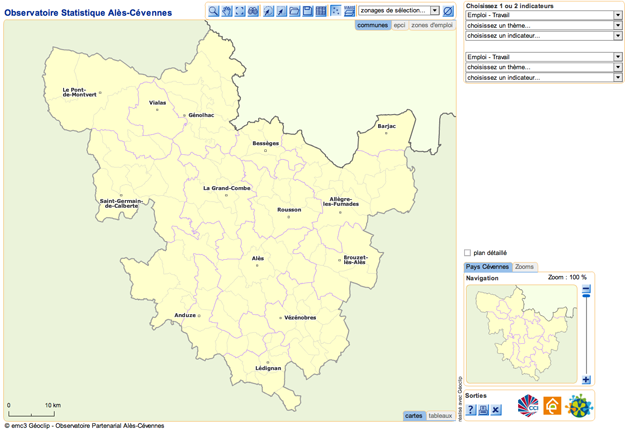The width and height of the screenshot is (630, 435).
Task: Clear selection with the crossed-circle icon
Action: tap(448, 11)
